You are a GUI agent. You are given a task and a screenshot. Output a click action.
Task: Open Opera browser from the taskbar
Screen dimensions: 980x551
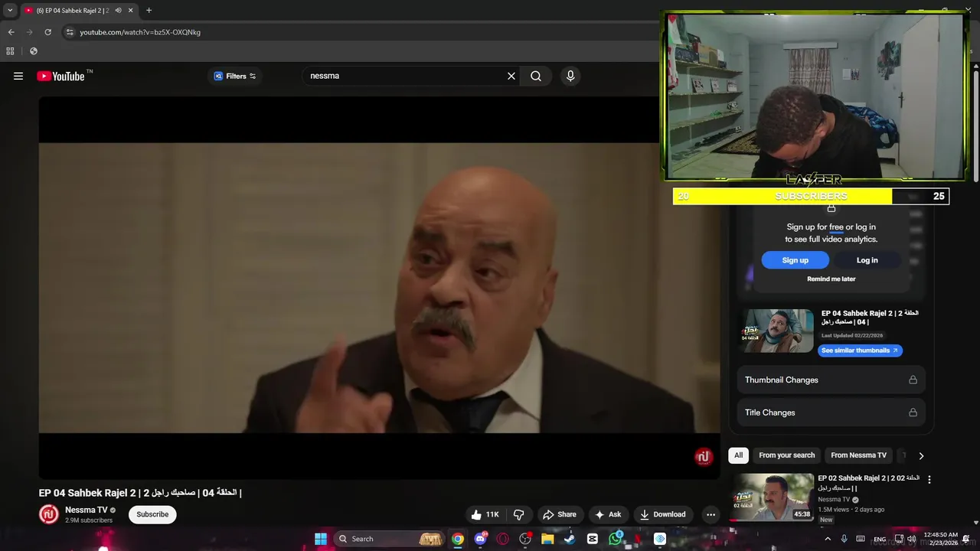(x=503, y=539)
